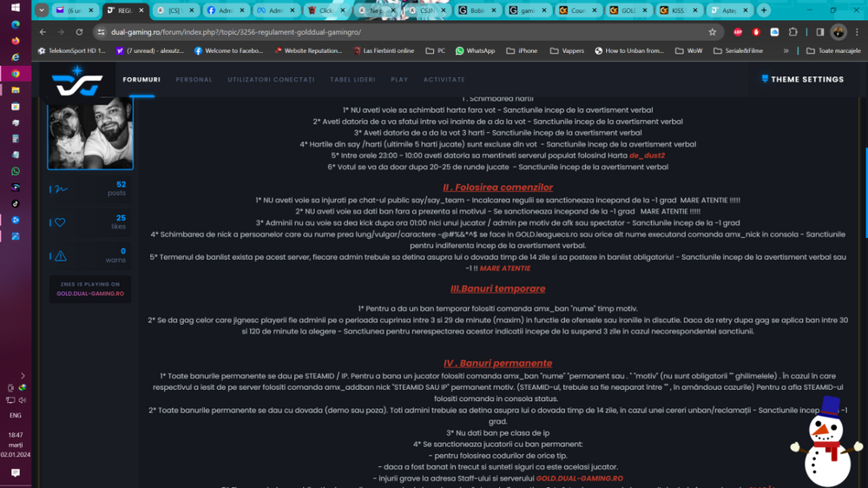Open THEME SETTINGS panel

coord(803,79)
